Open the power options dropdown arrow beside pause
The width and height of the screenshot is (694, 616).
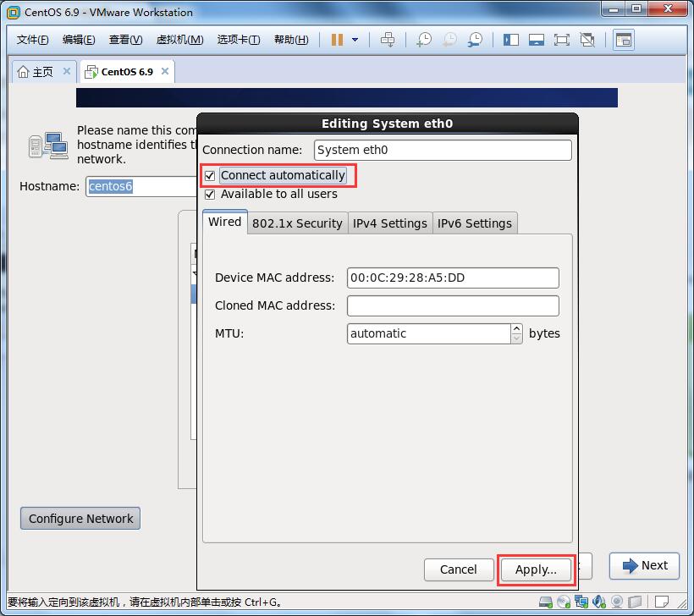355,40
